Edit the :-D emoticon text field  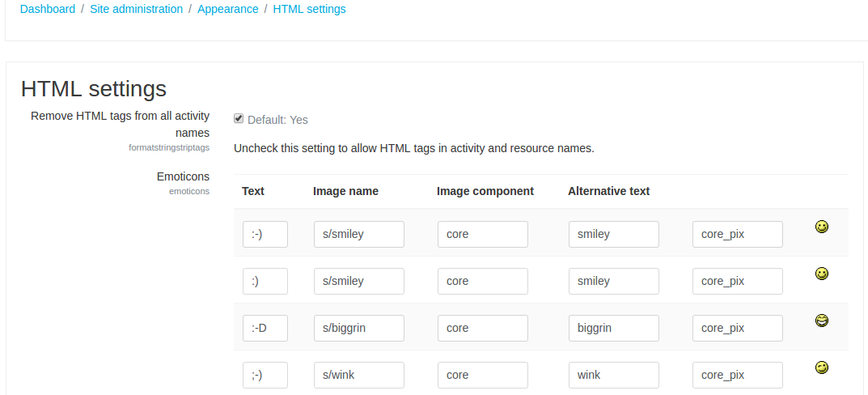[x=265, y=328]
